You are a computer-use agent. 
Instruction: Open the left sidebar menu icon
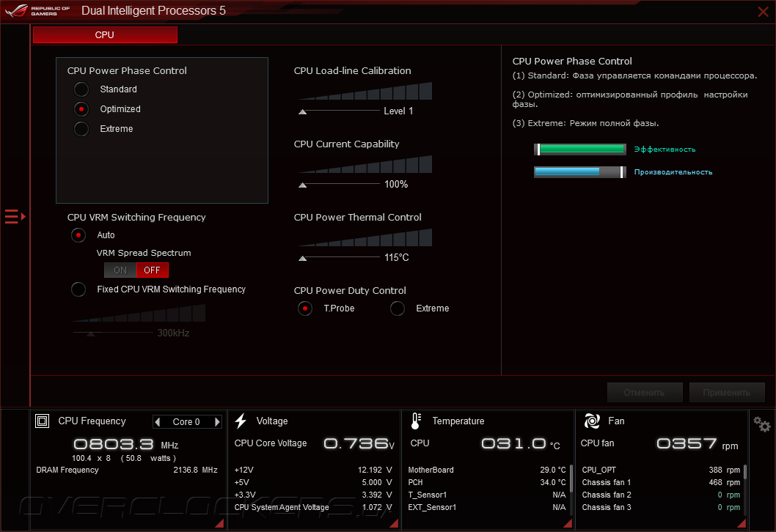click(x=15, y=217)
